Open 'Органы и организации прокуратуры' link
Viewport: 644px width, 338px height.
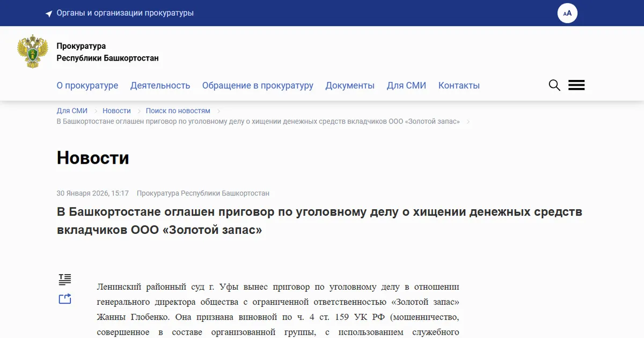[125, 13]
